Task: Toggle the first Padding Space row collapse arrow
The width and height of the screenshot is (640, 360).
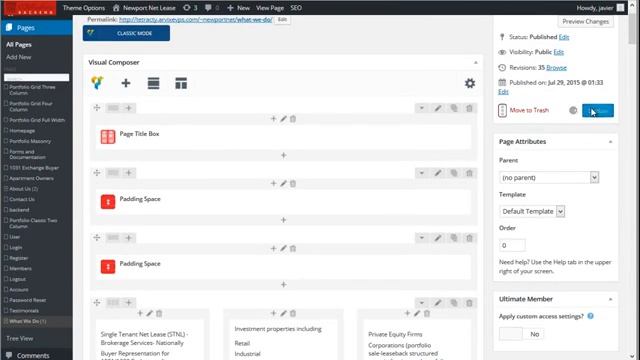Action: coord(422,173)
